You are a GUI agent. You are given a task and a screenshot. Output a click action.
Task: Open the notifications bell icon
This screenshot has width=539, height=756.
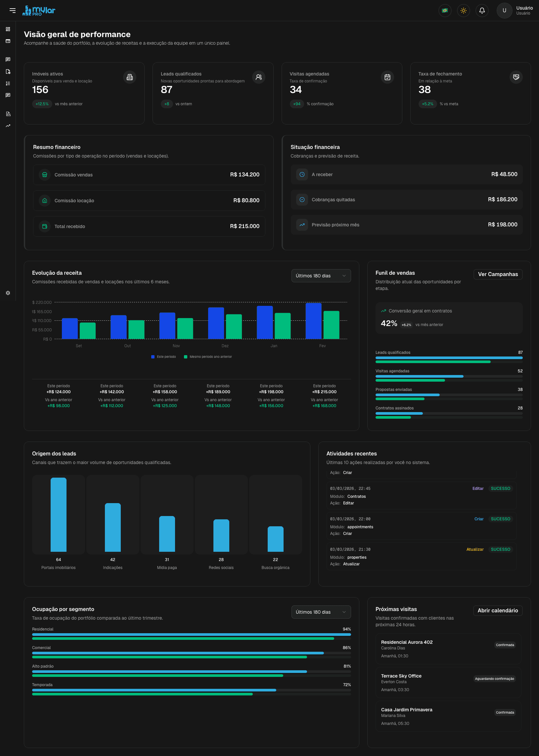(482, 10)
